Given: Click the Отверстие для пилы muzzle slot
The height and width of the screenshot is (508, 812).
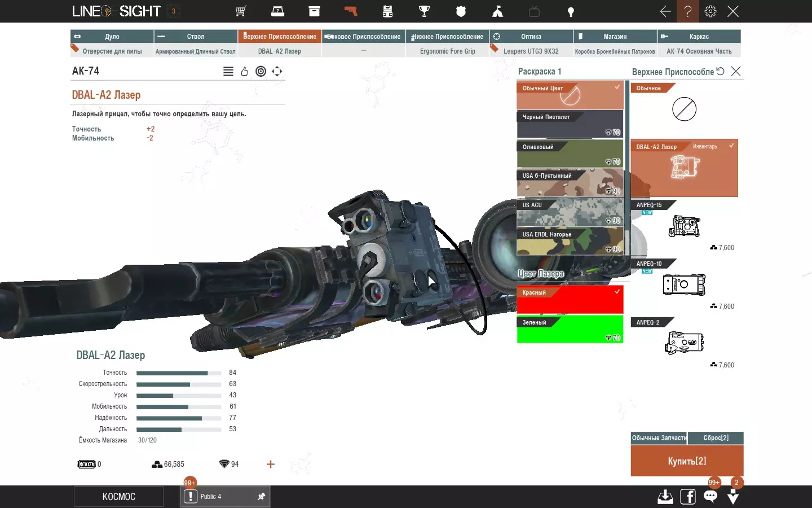Looking at the screenshot, I should coord(112,51).
